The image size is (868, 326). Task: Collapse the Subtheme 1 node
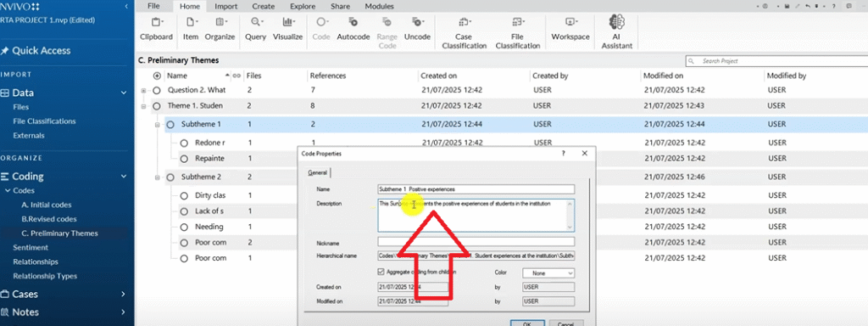pos(157,125)
